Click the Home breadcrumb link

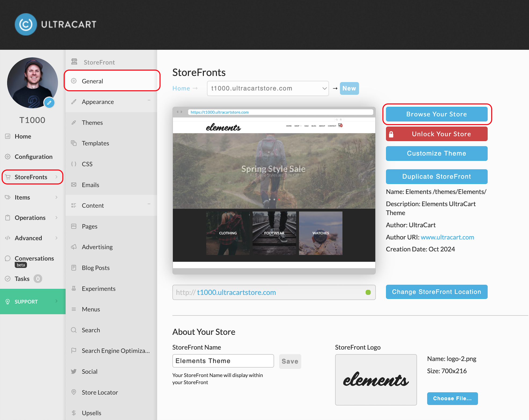click(x=181, y=88)
